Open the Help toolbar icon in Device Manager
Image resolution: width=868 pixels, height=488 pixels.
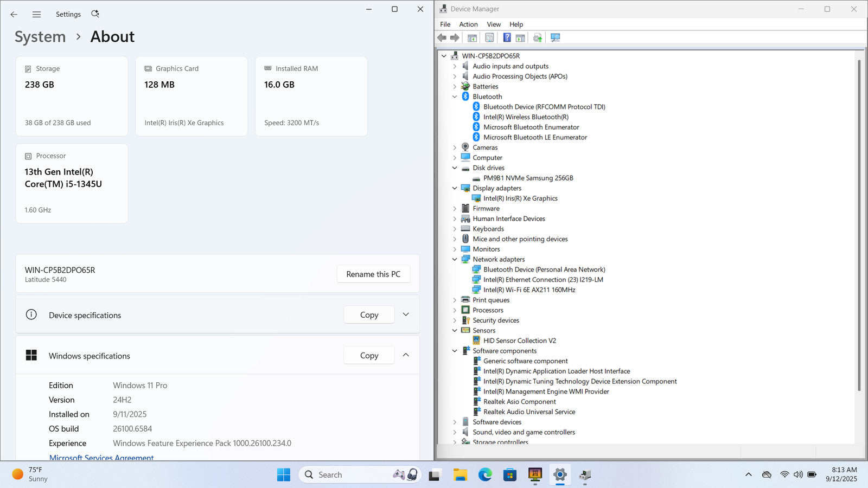tap(507, 37)
